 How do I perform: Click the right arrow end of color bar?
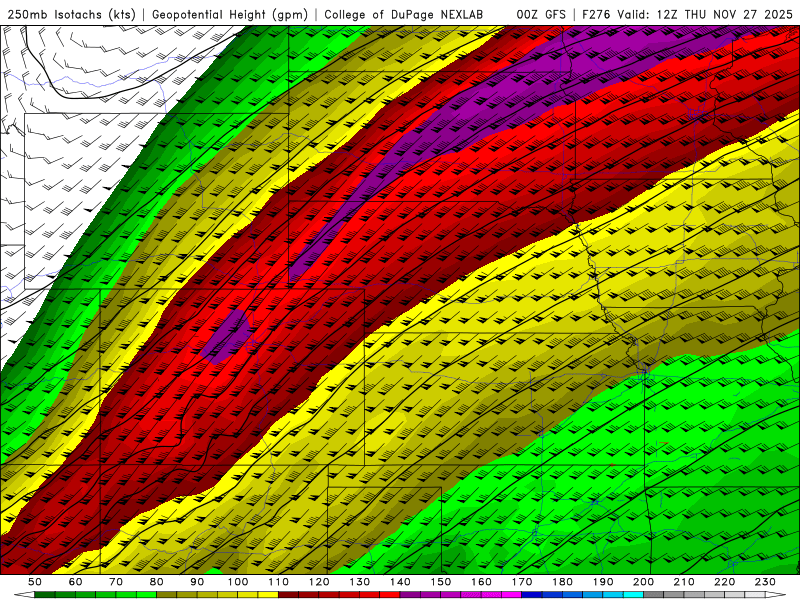[x=776, y=595]
